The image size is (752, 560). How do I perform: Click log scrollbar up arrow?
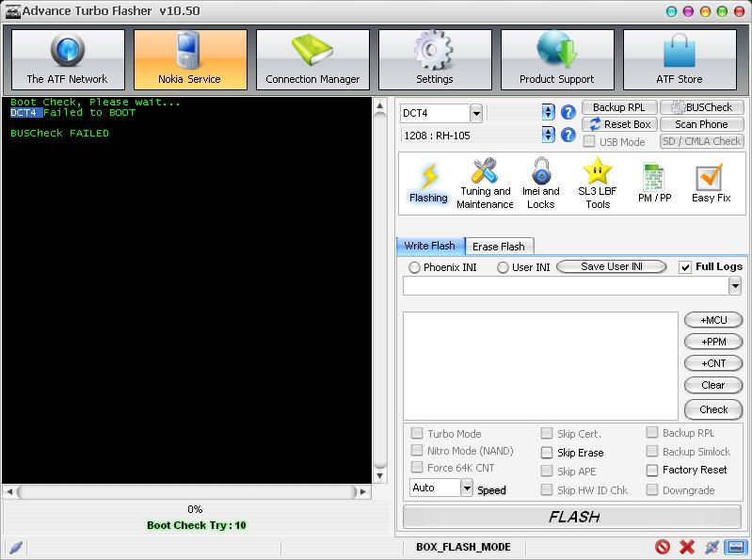coord(380,106)
